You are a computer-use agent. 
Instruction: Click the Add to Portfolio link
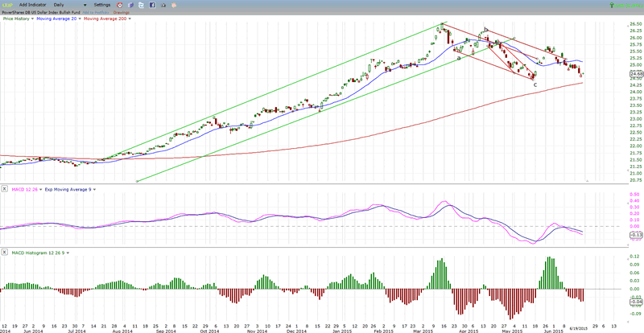96,12
